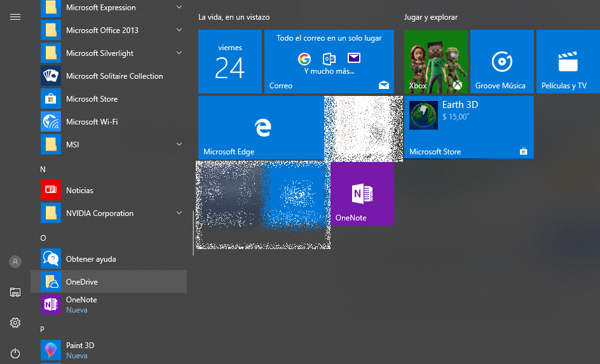Expand the MSI folder chevron
The height and width of the screenshot is (364, 600).
click(x=179, y=144)
